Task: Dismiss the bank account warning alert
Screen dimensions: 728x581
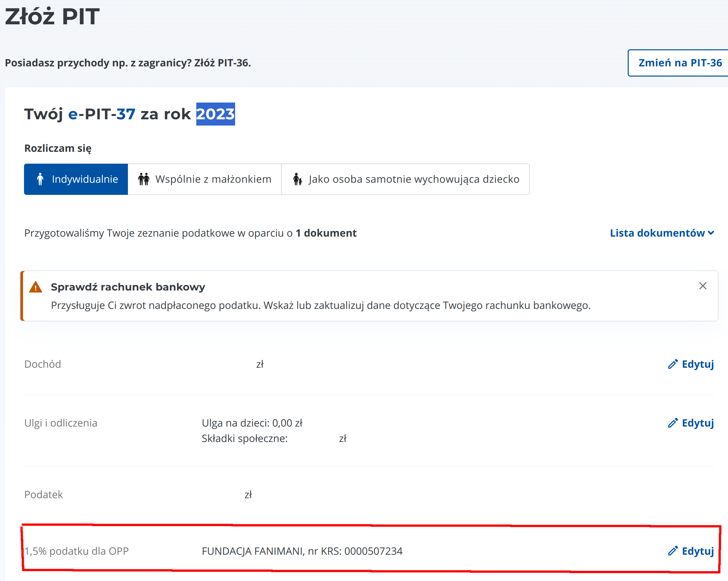Action: coord(703,286)
